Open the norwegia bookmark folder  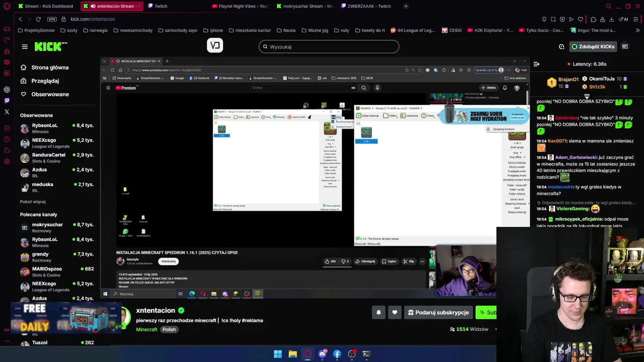click(x=95, y=30)
